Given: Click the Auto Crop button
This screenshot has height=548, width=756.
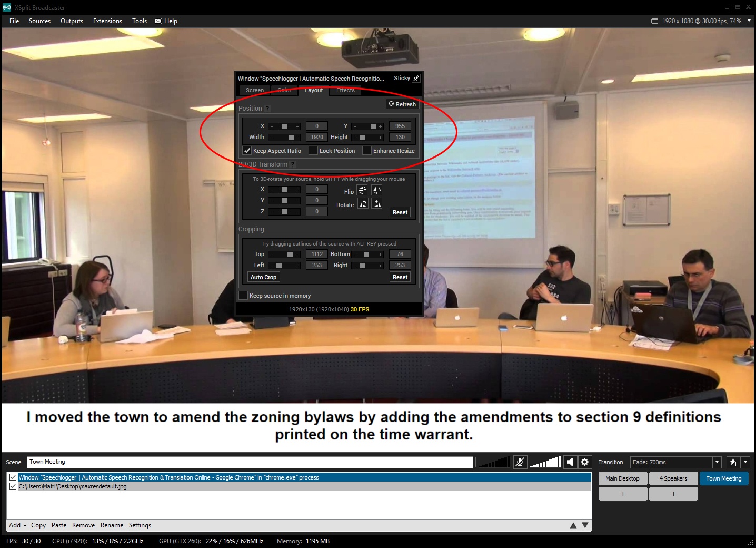Looking at the screenshot, I should click(263, 277).
